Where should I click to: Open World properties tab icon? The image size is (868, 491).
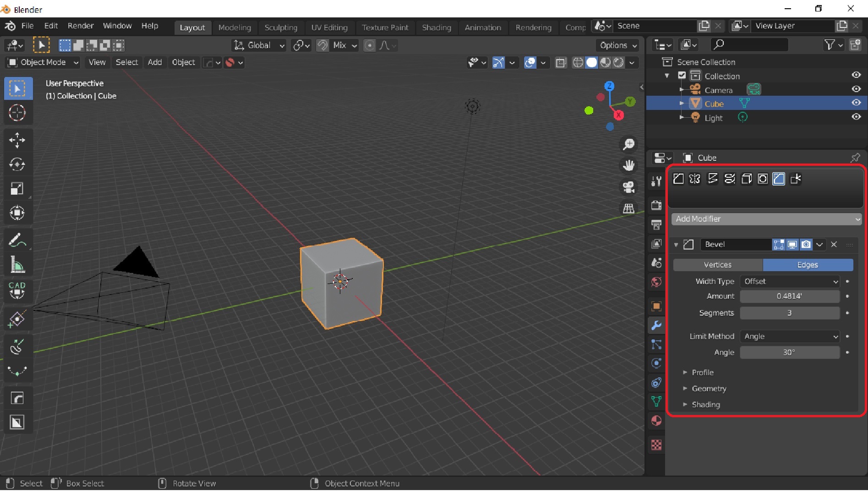click(656, 282)
